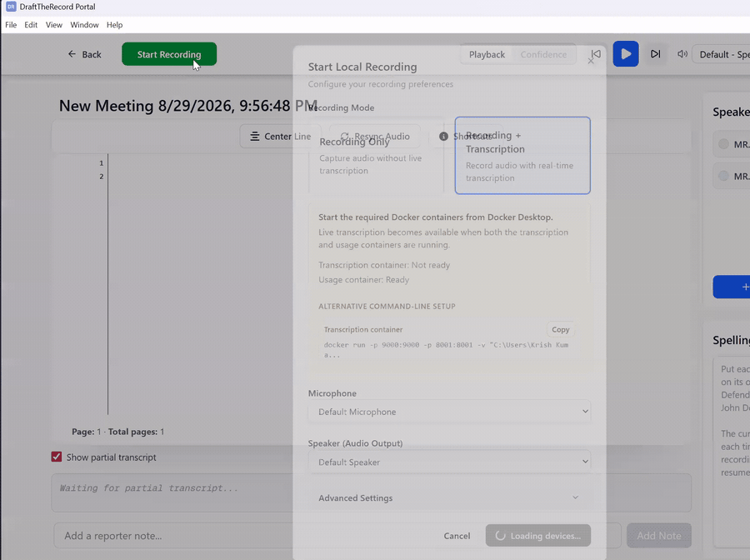This screenshot has width=750, height=560.
Task: Click the Add Note button
Action: point(658,536)
